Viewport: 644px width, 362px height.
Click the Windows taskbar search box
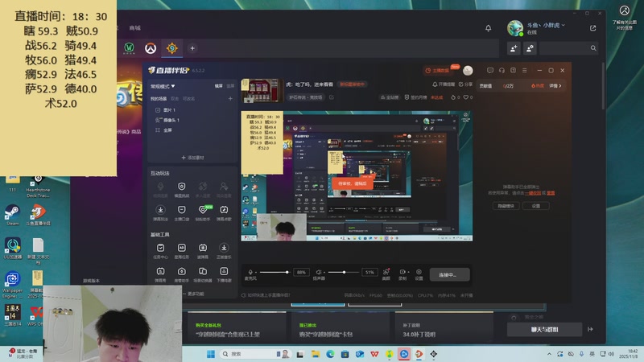(254, 354)
